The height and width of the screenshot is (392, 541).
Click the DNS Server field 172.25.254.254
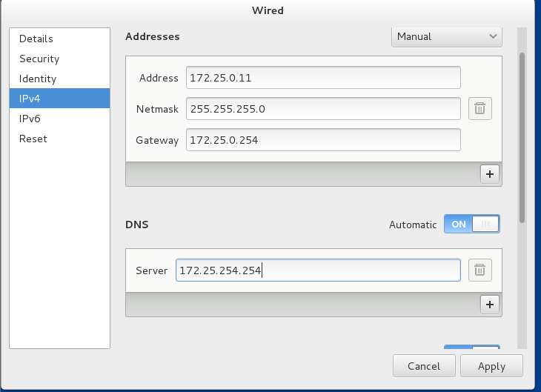[318, 270]
